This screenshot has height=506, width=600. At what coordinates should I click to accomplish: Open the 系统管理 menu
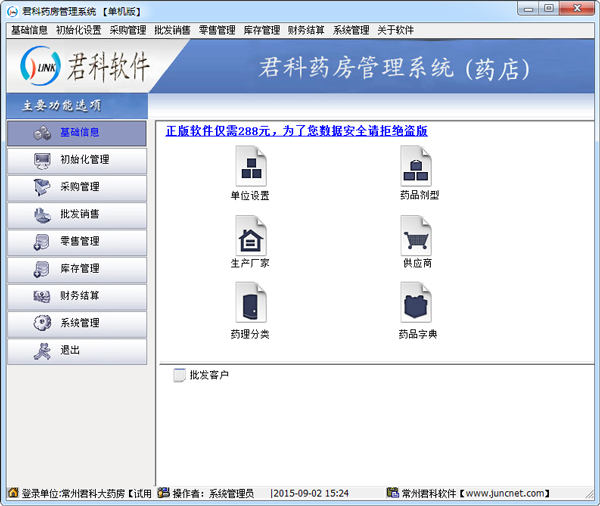(351, 30)
